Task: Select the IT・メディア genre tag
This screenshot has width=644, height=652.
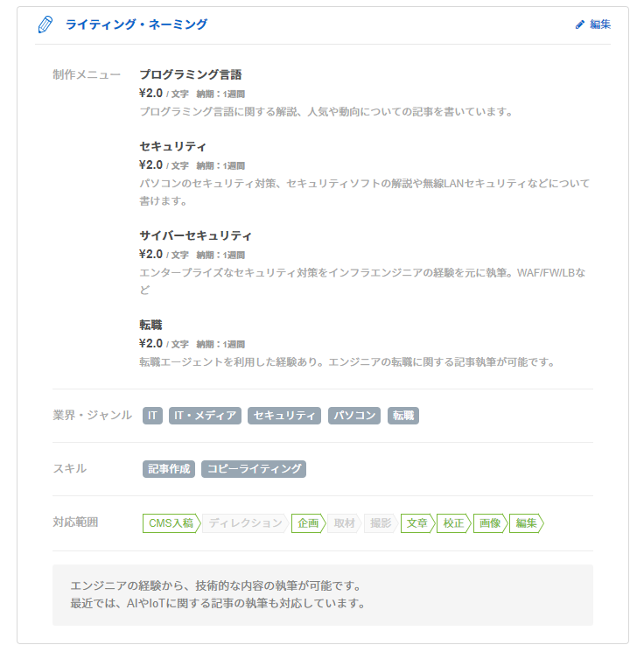Action: (x=206, y=416)
